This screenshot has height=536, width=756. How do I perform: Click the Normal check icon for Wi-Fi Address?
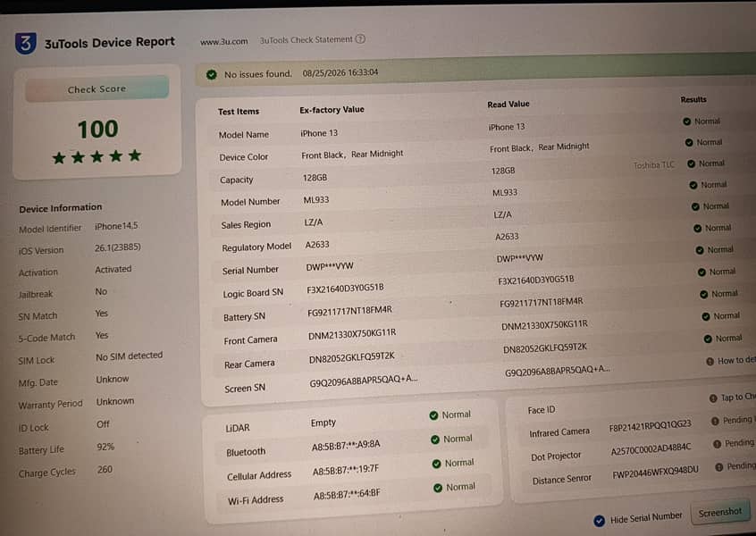pyautogui.click(x=438, y=488)
